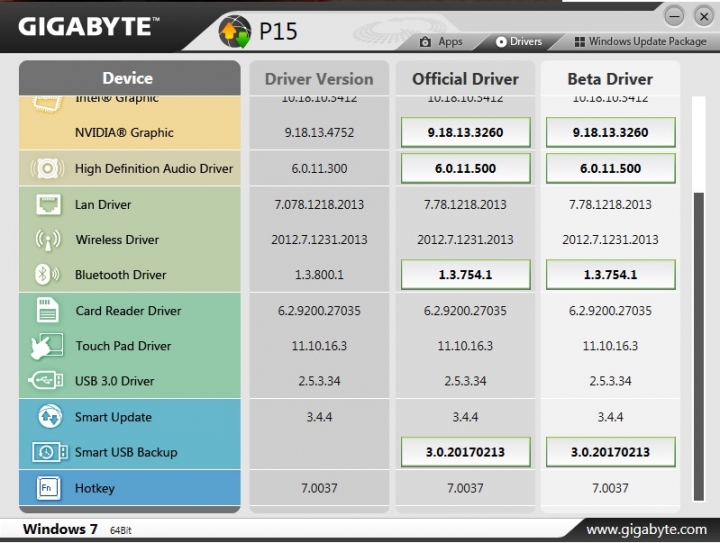This screenshot has width=720, height=543.
Task: Select the Bluetooth Driver label
Action: 120,274
